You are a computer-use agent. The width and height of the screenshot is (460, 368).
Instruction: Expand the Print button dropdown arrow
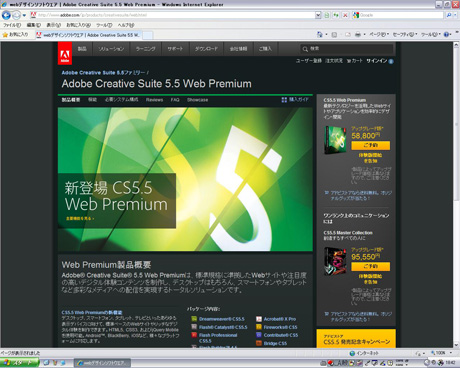coord(364,35)
